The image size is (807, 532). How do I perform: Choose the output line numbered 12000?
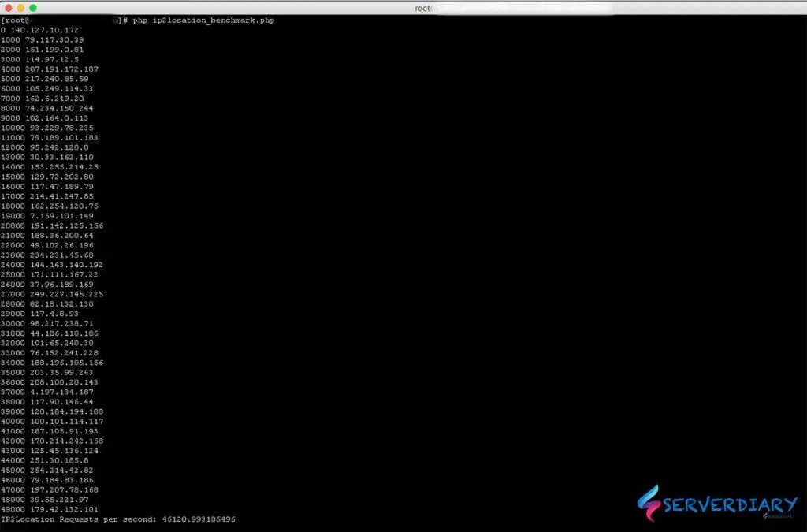(45, 147)
